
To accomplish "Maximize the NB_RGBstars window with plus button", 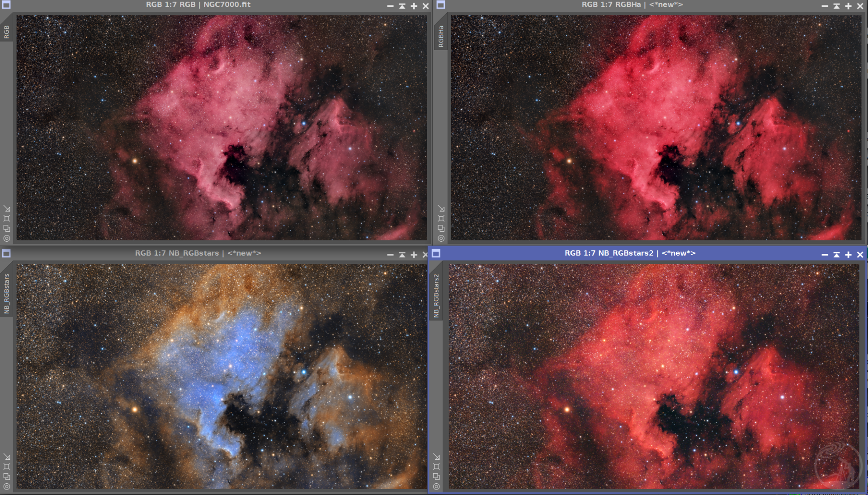I will click(414, 255).
